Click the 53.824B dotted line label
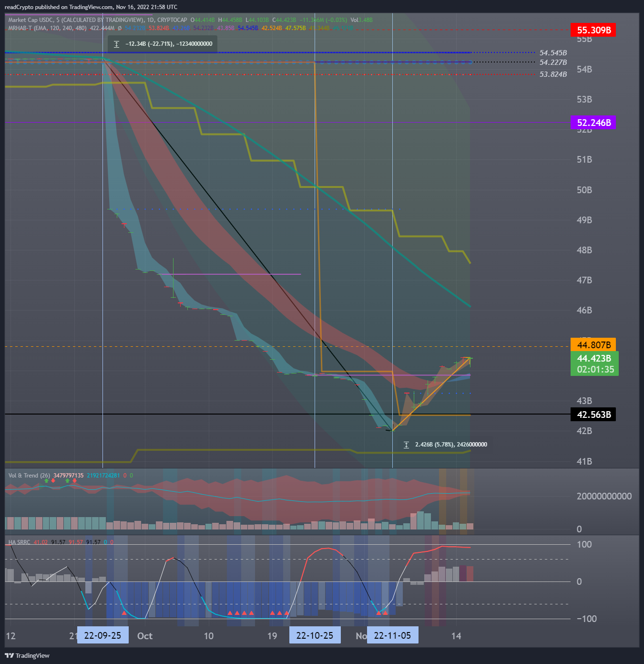The width and height of the screenshot is (644, 664). coord(553,74)
